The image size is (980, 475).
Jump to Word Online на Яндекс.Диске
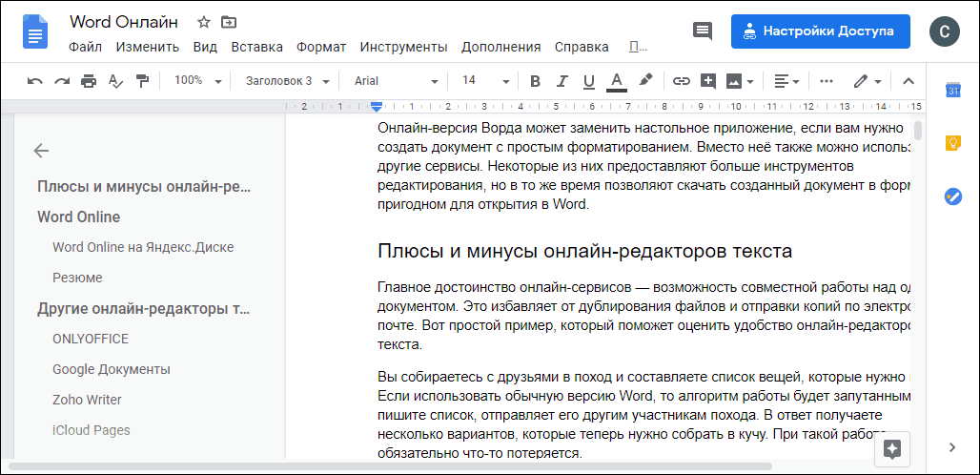pos(143,247)
